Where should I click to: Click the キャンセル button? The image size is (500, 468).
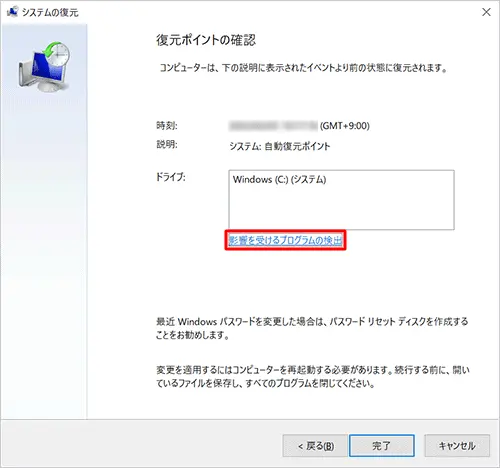coord(457,446)
